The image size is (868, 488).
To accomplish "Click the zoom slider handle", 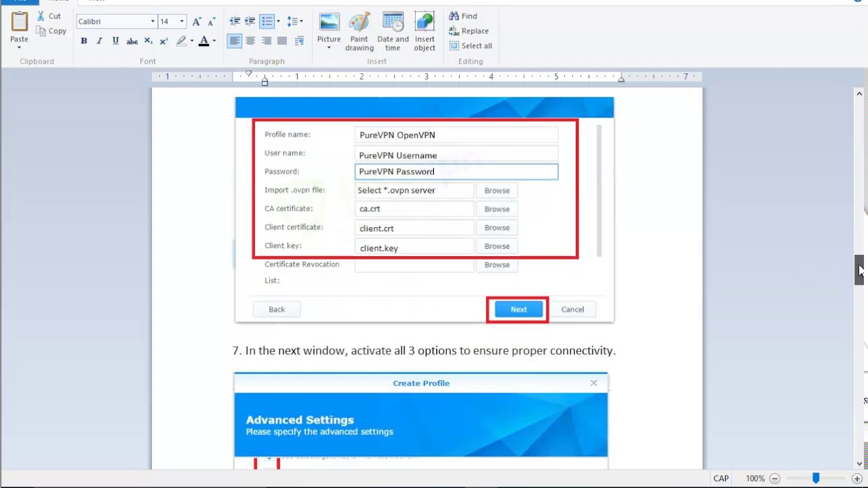I will [x=816, y=479].
